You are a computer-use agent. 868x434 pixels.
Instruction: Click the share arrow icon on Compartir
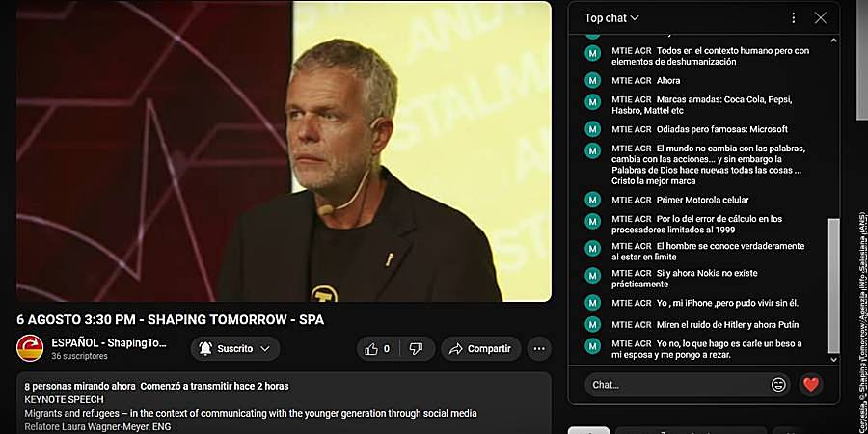455,349
